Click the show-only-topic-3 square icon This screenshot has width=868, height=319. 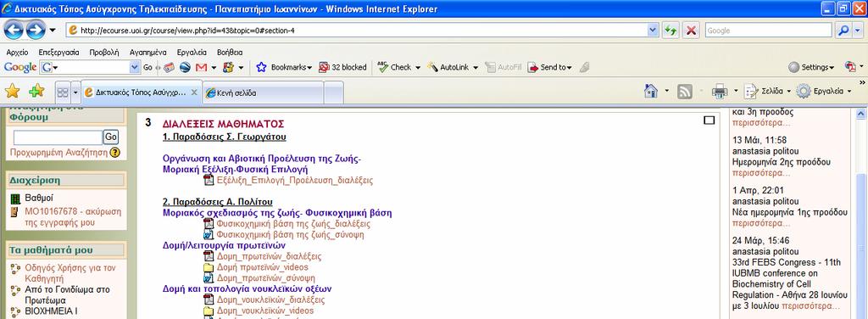709,120
